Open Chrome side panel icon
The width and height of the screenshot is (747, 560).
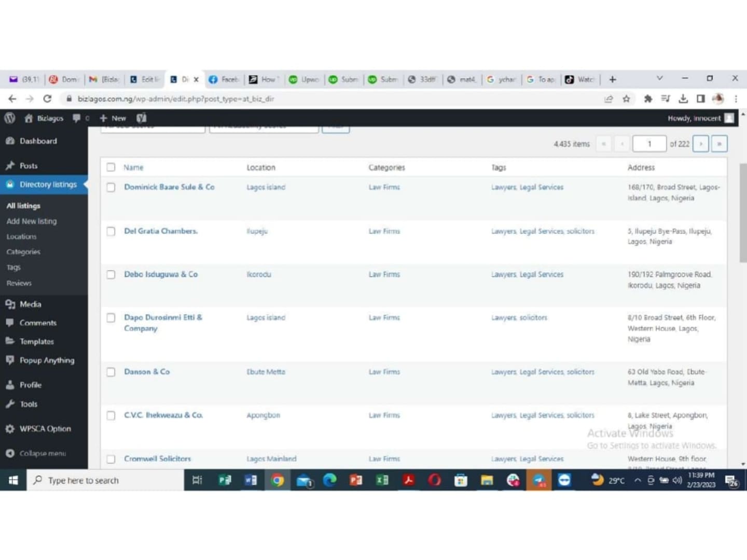tap(700, 99)
